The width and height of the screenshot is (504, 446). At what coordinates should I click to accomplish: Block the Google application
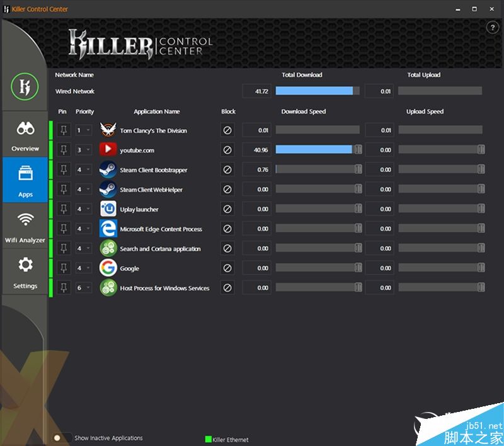tap(227, 268)
